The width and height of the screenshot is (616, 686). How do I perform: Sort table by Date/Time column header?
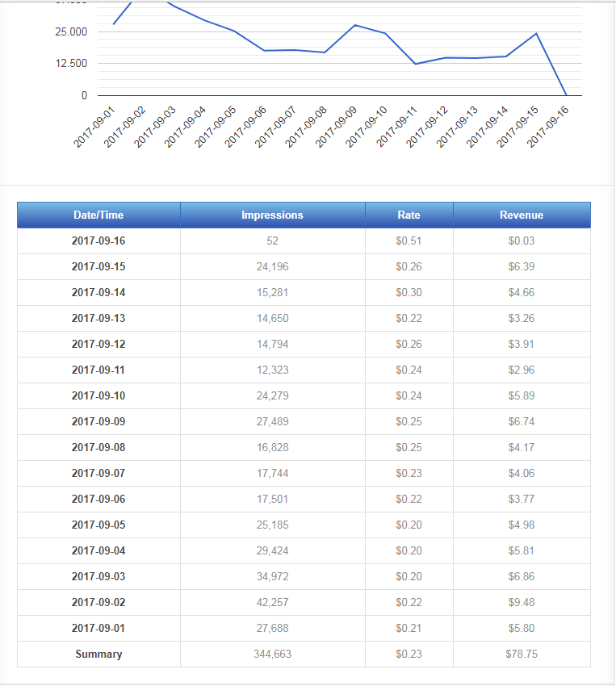click(x=98, y=215)
